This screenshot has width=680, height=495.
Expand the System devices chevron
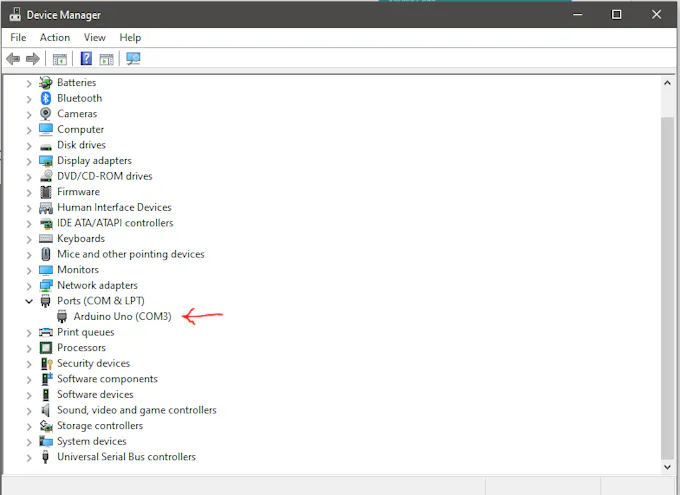click(x=29, y=442)
